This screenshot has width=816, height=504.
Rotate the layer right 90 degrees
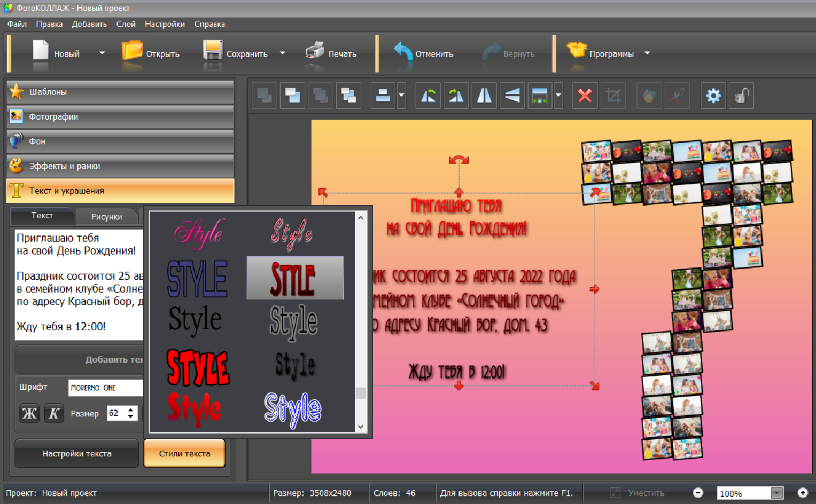[456, 96]
